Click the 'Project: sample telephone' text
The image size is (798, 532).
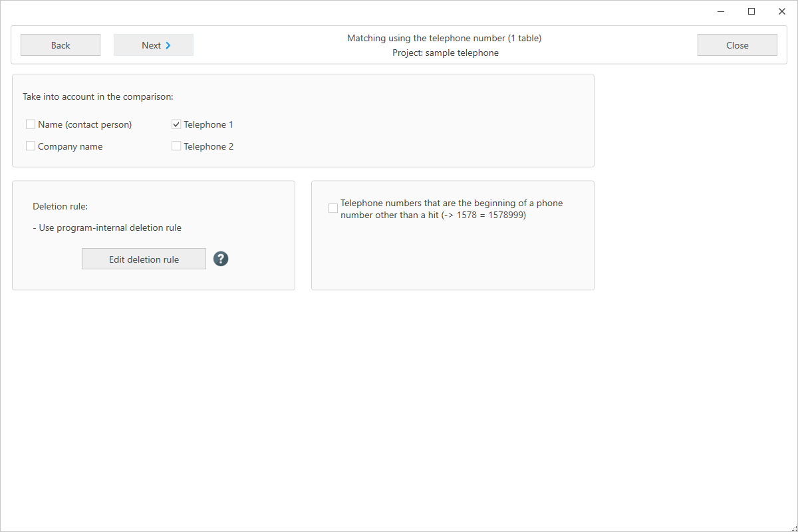[x=445, y=53]
